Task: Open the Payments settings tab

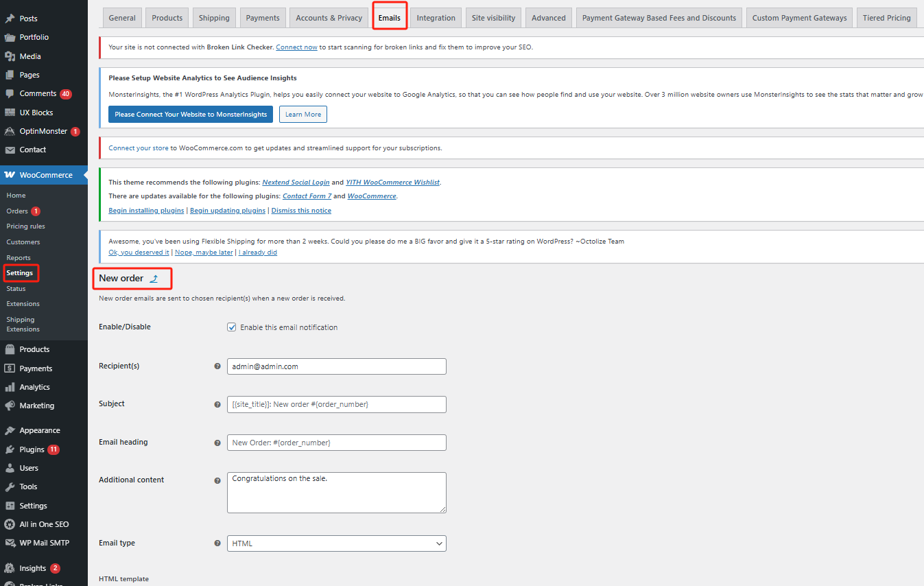Action: tap(263, 18)
